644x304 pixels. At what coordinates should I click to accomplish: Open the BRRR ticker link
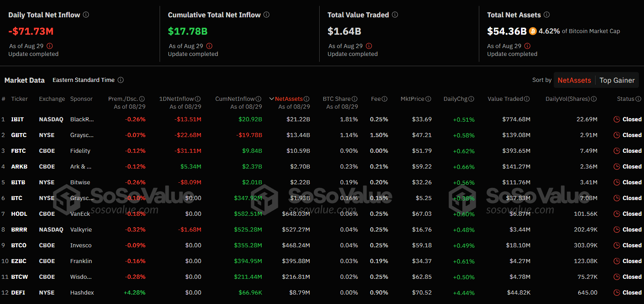(19, 230)
